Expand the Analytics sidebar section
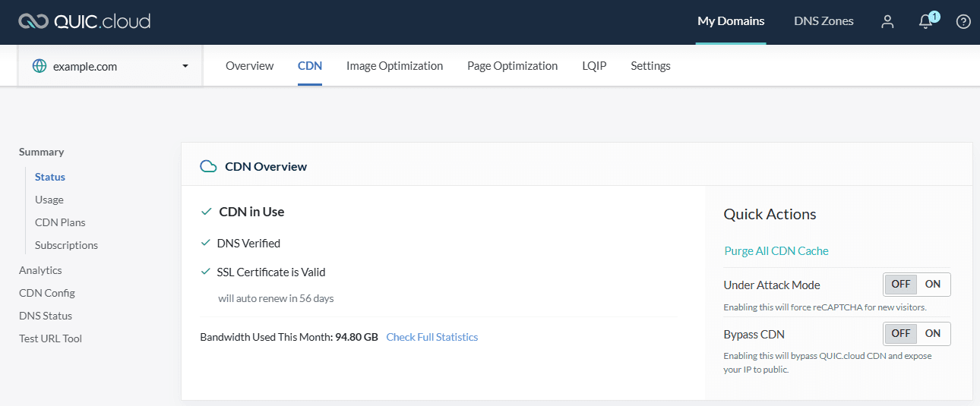 [40, 270]
